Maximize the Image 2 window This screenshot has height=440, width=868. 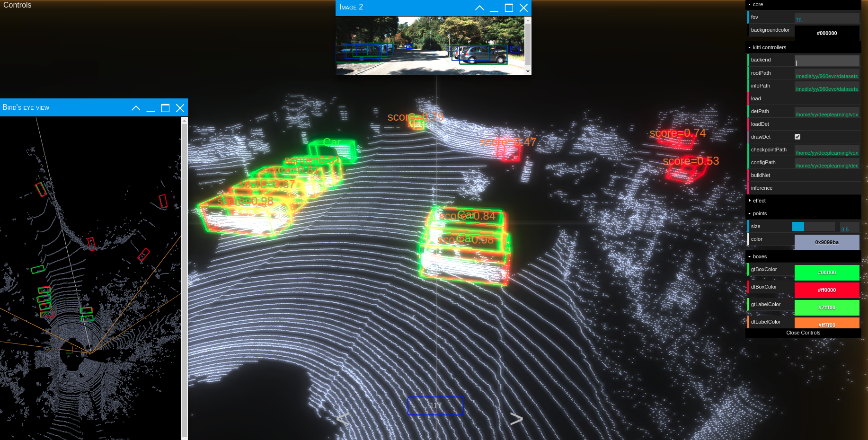[509, 8]
